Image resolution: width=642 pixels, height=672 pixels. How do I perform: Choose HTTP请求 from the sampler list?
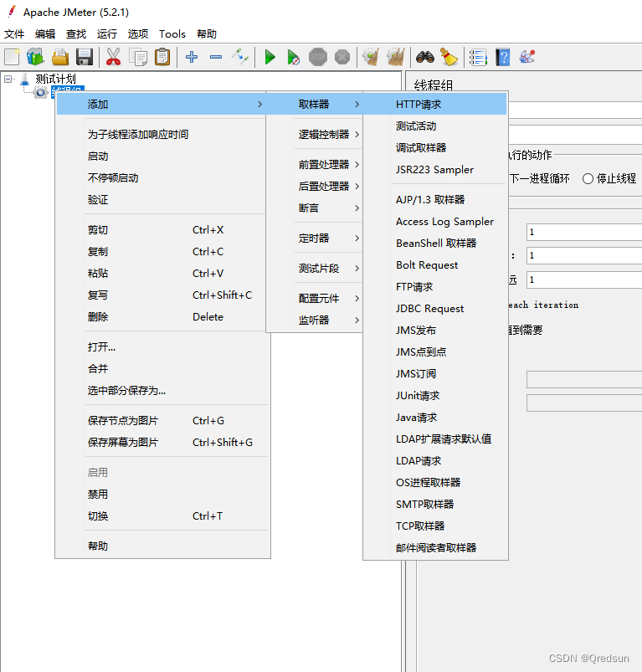[435, 104]
